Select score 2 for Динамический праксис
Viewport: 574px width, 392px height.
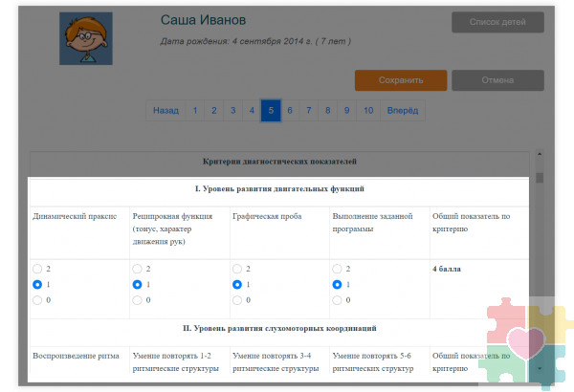click(37, 270)
